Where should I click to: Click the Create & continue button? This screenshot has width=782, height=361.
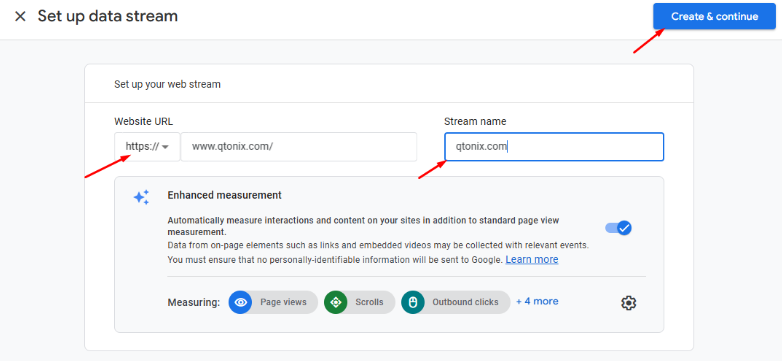(714, 16)
